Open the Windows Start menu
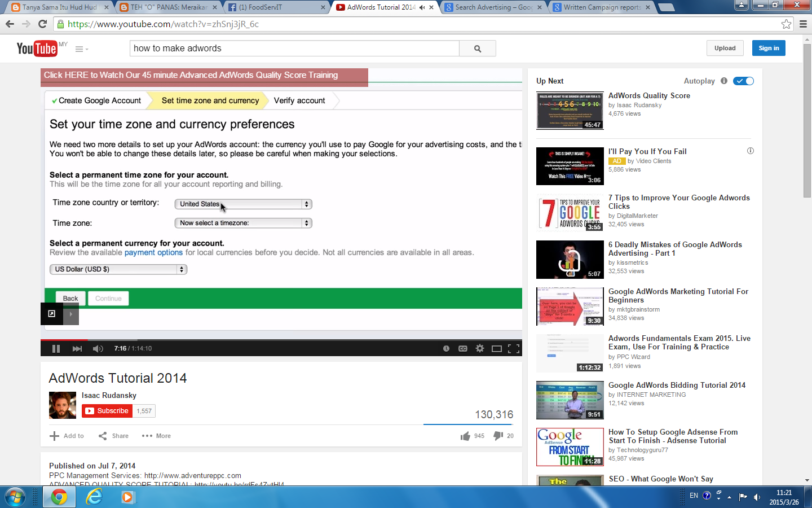 tap(15, 497)
